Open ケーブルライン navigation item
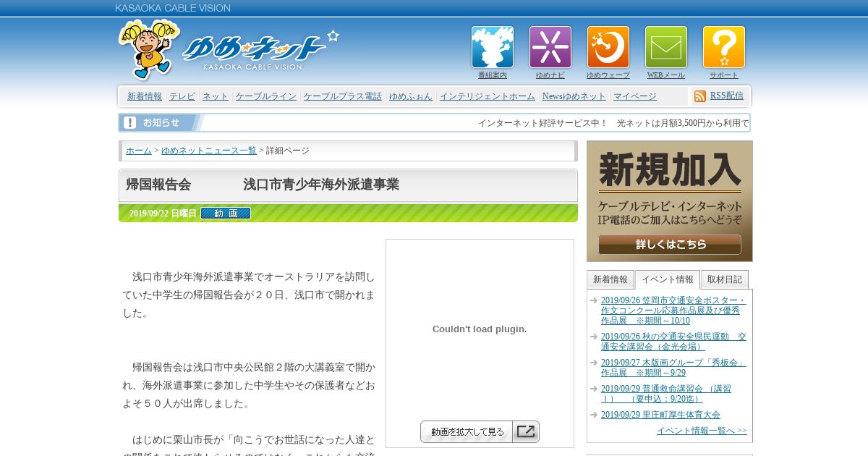 pos(266,96)
